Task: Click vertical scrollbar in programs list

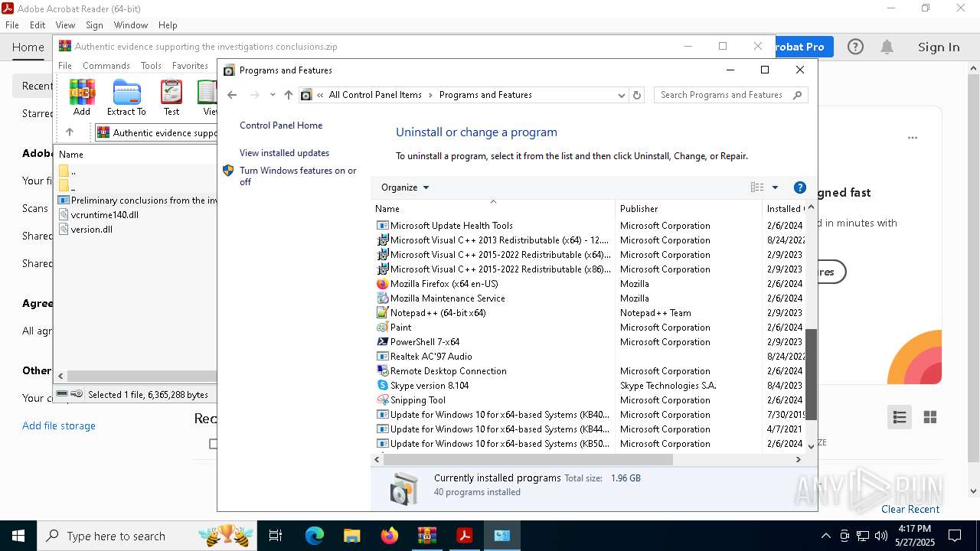Action: click(811, 375)
